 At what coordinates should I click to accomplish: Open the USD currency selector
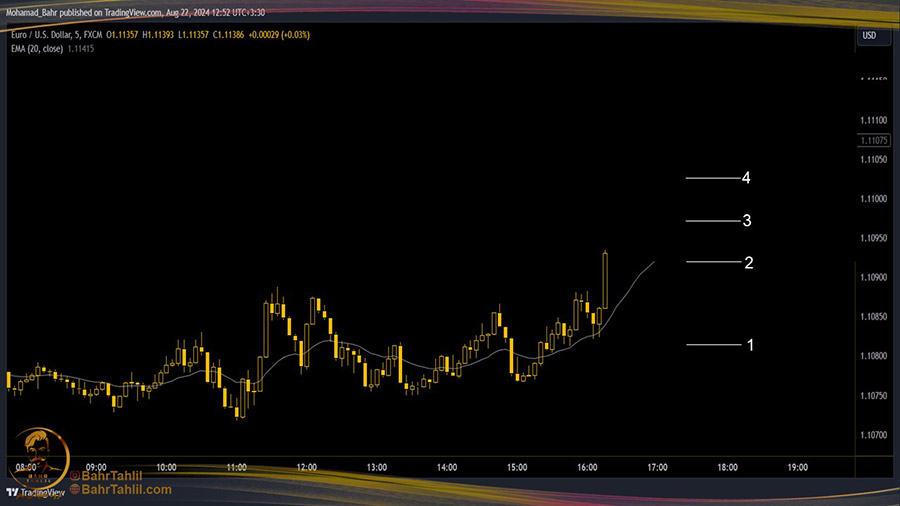[x=868, y=37]
